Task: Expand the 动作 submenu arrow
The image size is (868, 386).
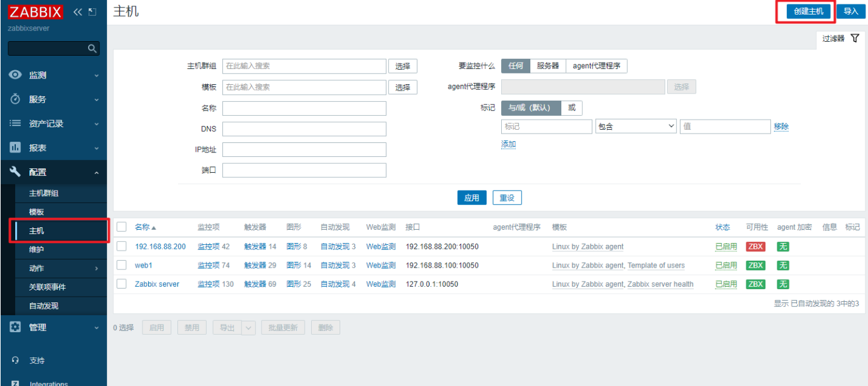Action: pyautogui.click(x=97, y=268)
